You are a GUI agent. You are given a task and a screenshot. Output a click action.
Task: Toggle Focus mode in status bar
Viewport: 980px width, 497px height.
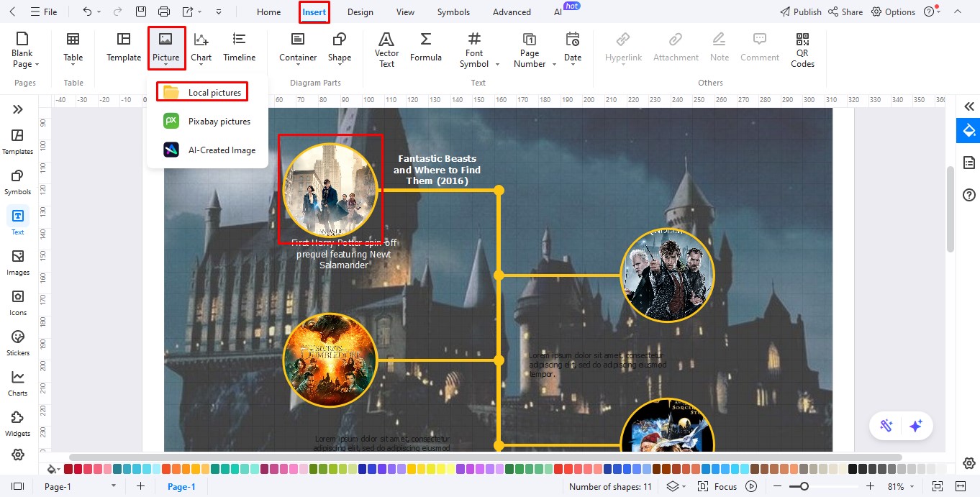pos(717,487)
